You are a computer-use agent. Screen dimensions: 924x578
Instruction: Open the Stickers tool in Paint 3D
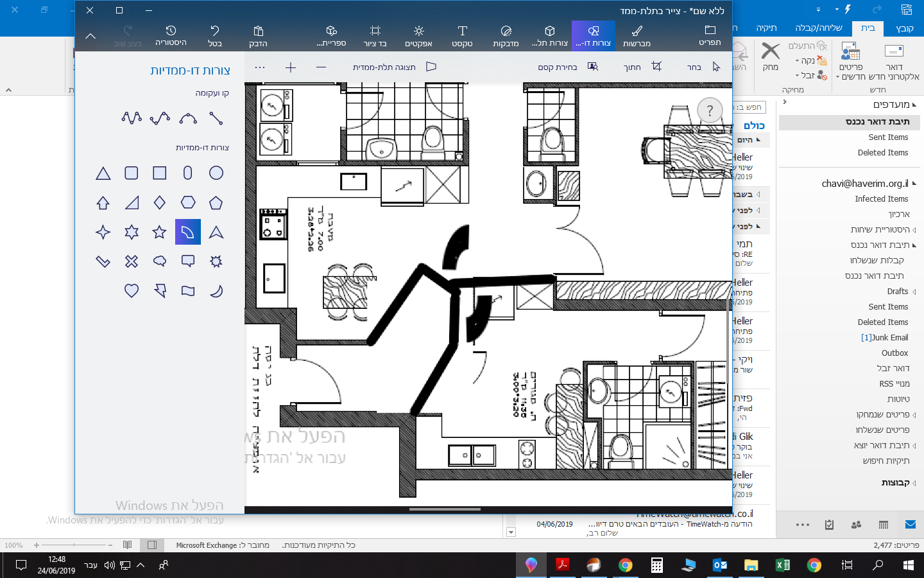(506, 36)
